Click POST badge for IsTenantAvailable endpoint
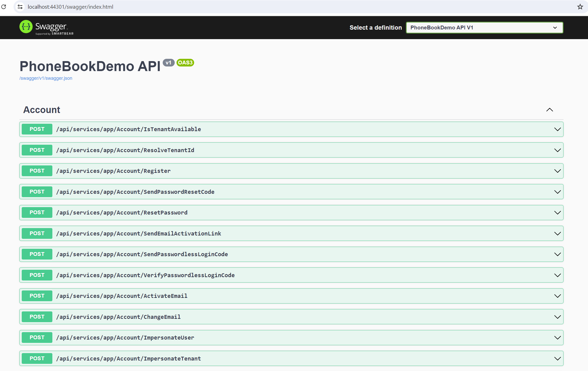 (37, 129)
